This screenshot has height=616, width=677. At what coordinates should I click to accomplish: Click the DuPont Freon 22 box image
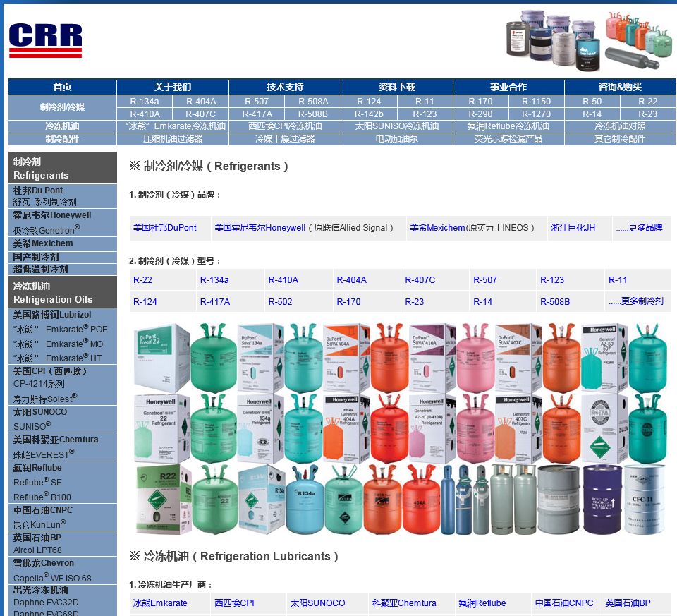(x=161, y=357)
